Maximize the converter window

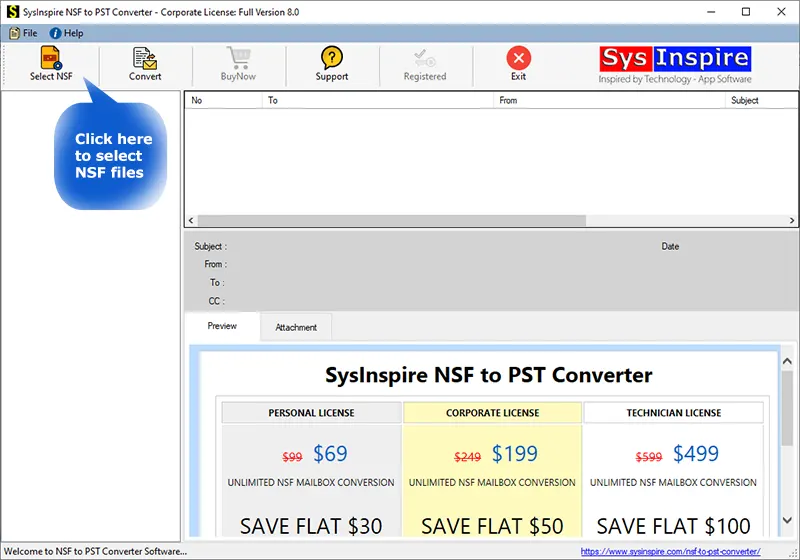pyautogui.click(x=746, y=12)
